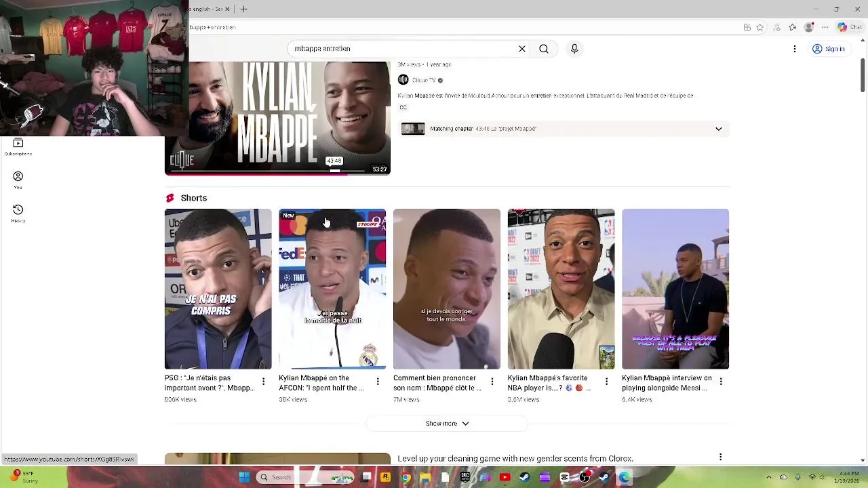Image resolution: width=868 pixels, height=488 pixels.
Task: Open the You page in sidebar
Action: (x=18, y=180)
